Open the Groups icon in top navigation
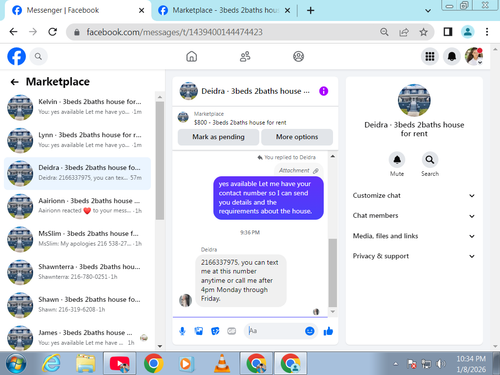 tap(298, 57)
